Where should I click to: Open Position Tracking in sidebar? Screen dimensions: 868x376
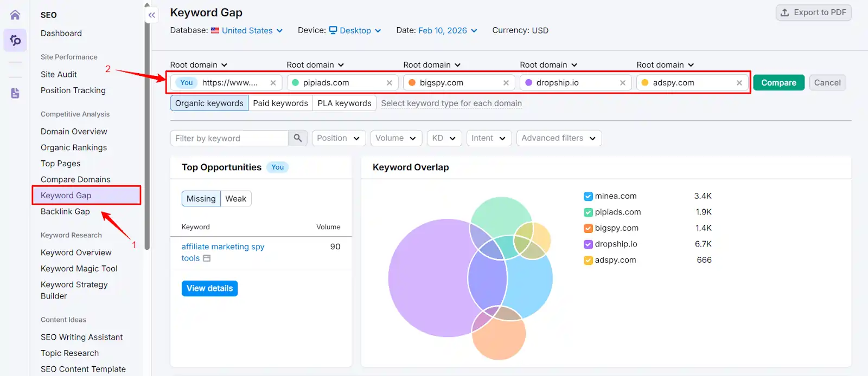coord(73,90)
